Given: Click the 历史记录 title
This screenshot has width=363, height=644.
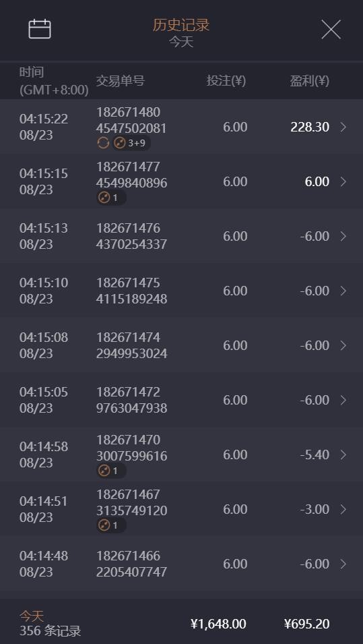Looking at the screenshot, I should (181, 25).
